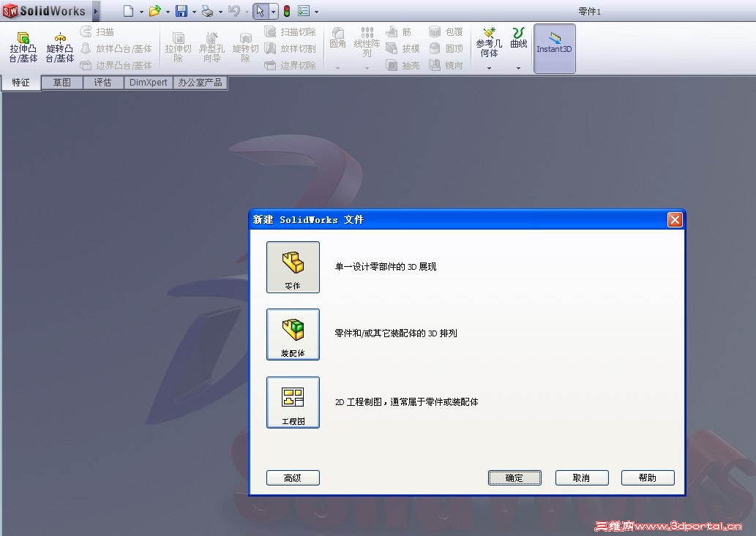Click the Rib (筋) tool
Screen dimensions: 756x536
click(398, 31)
